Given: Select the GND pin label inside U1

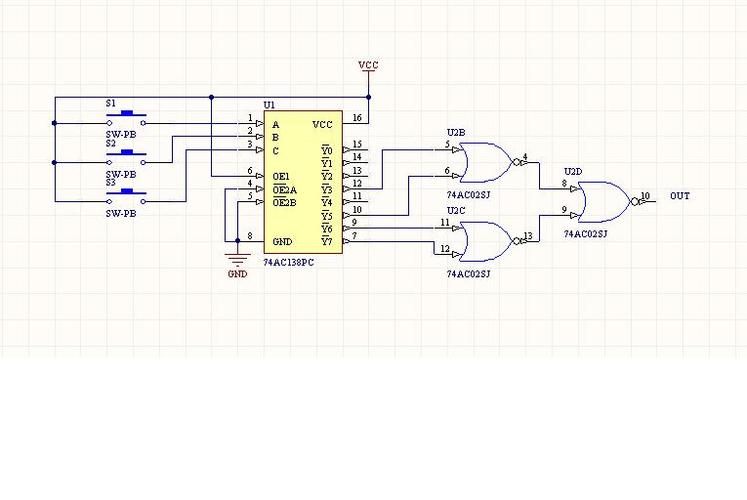Looking at the screenshot, I should click(283, 242).
